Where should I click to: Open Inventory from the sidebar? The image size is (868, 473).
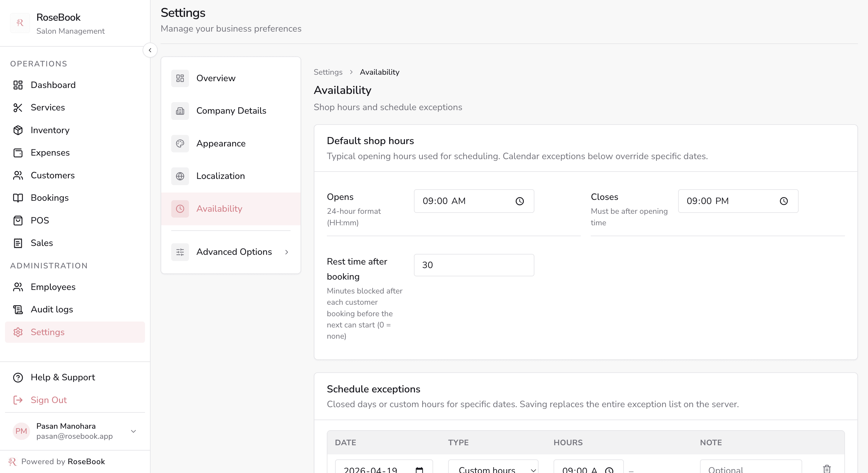(75, 130)
